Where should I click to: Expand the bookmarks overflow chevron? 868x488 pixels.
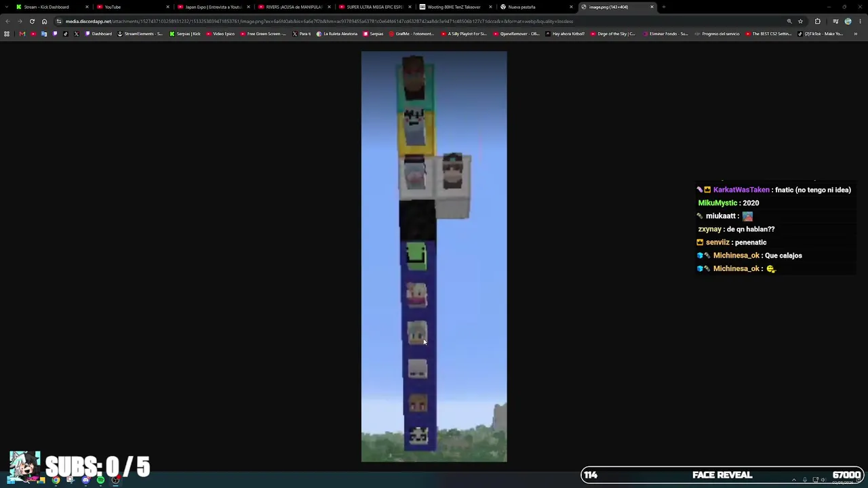[856, 34]
